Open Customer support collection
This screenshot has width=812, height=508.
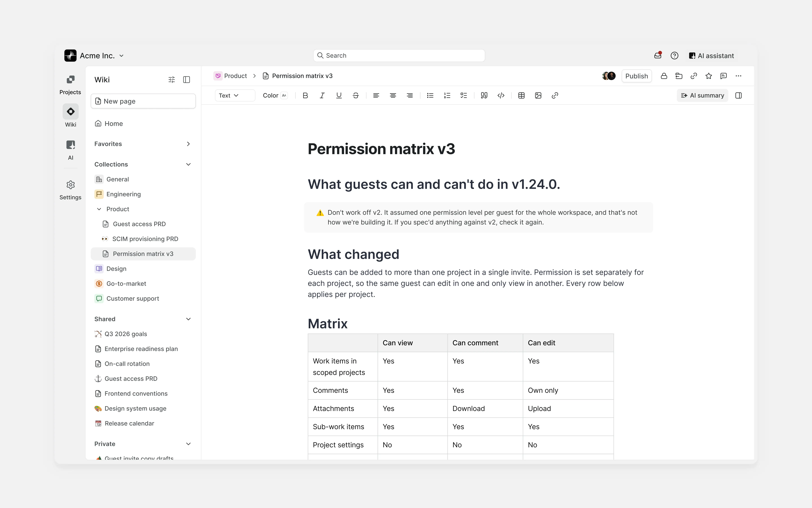pyautogui.click(x=143, y=298)
